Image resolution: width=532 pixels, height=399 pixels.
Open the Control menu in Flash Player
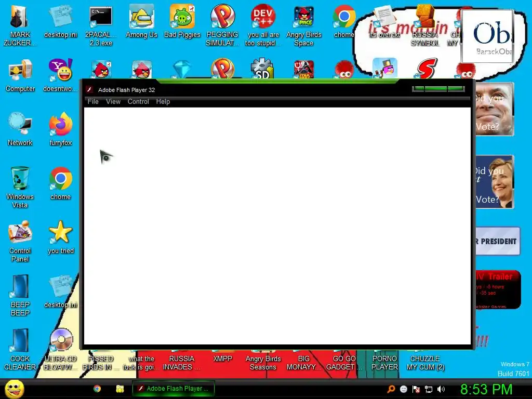(x=138, y=101)
